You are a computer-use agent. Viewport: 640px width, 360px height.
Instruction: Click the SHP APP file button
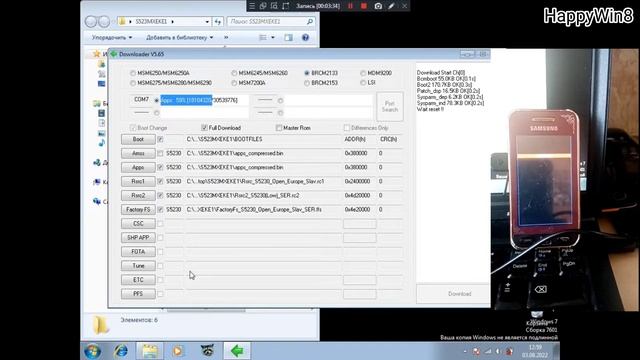coord(138,238)
